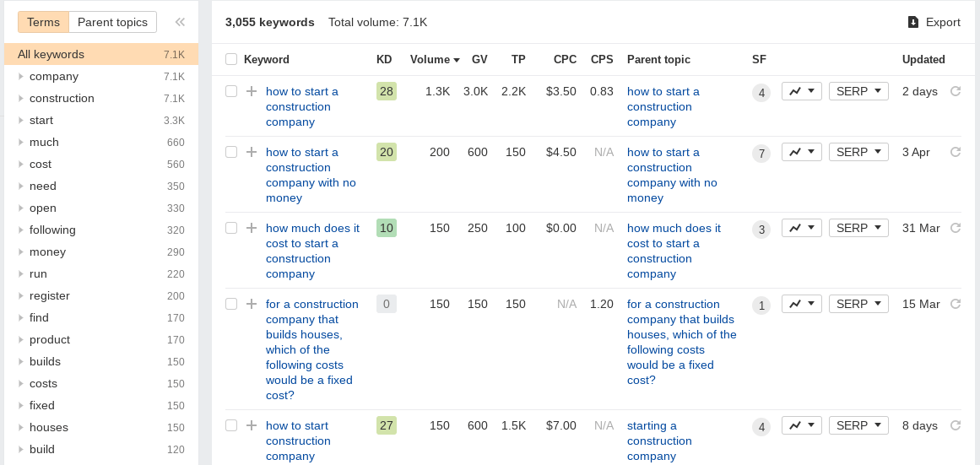Sort by the Updated column header
The width and height of the screenshot is (980, 465).
(923, 59)
